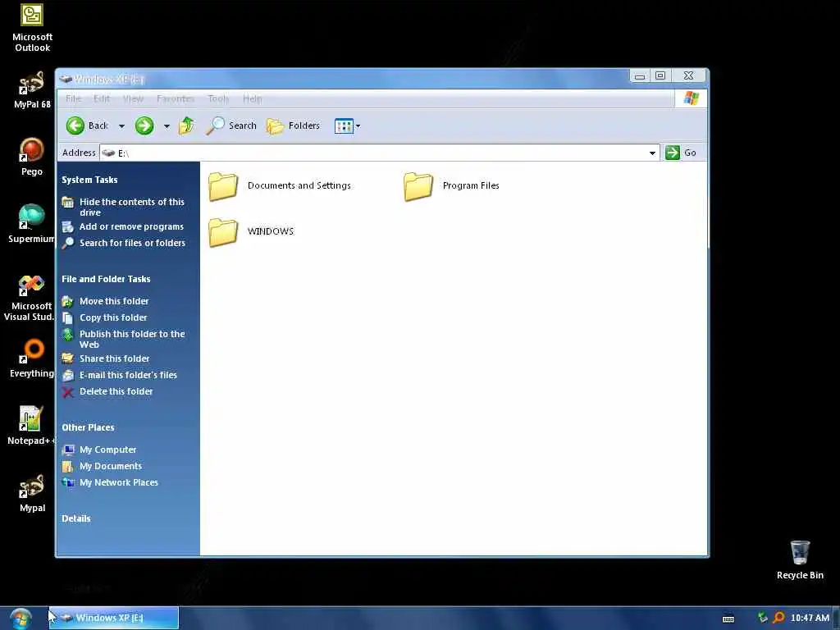Viewport: 840px width, 630px height.
Task: Expand the Forward history dropdown arrow
Action: (167, 126)
